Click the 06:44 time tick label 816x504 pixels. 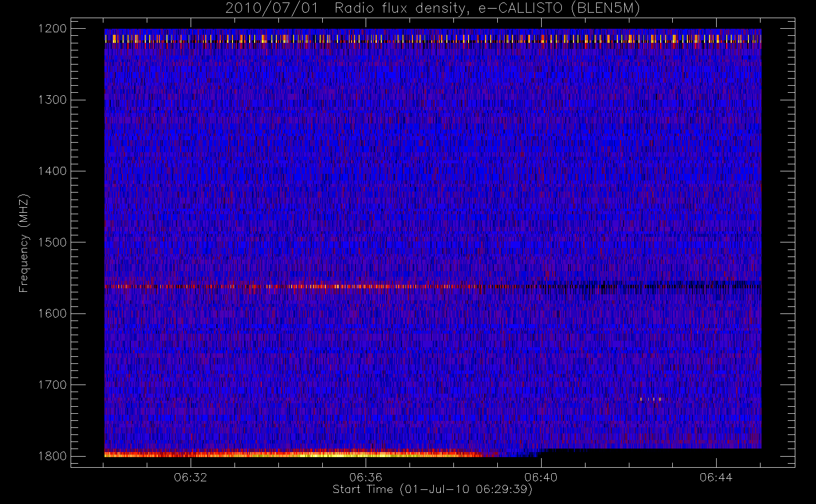click(716, 477)
